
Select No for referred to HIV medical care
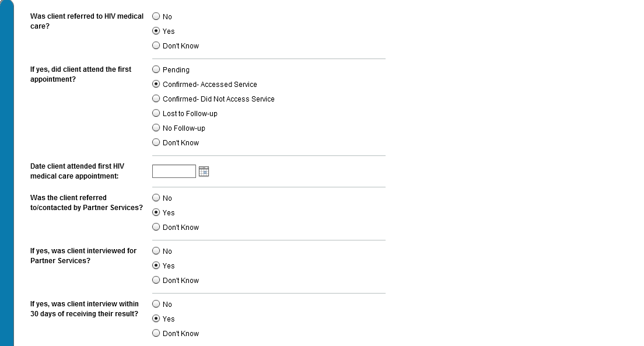[156, 16]
